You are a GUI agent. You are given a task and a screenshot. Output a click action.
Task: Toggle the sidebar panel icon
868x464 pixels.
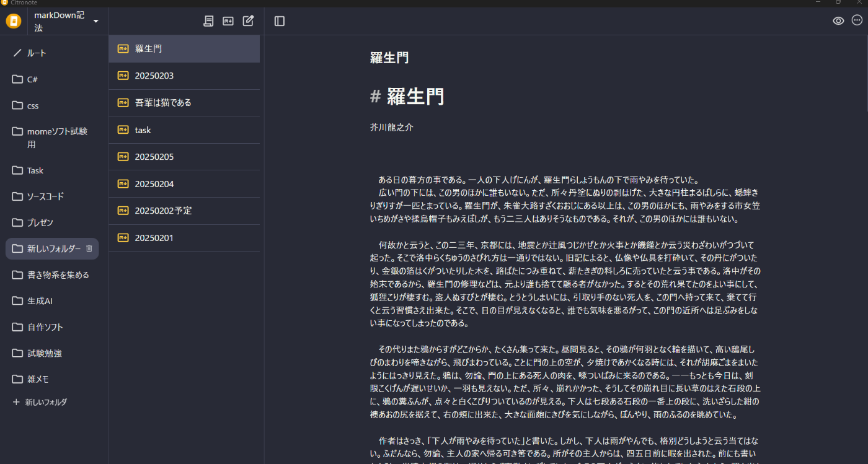280,21
